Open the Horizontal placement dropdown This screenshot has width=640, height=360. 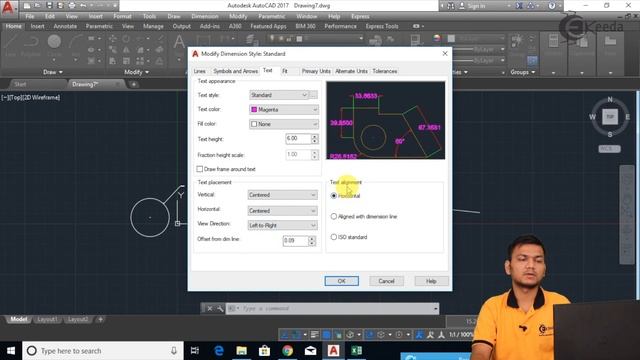282,211
